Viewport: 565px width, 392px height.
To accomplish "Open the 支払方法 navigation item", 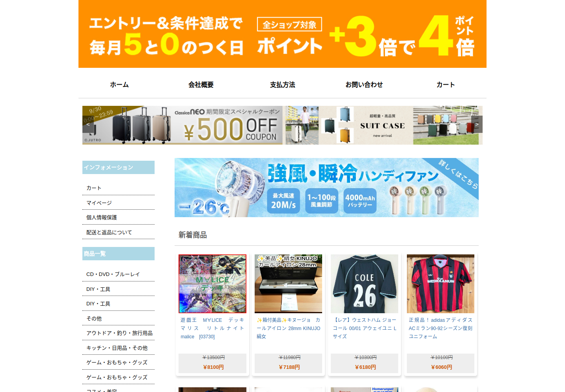I will [x=282, y=85].
